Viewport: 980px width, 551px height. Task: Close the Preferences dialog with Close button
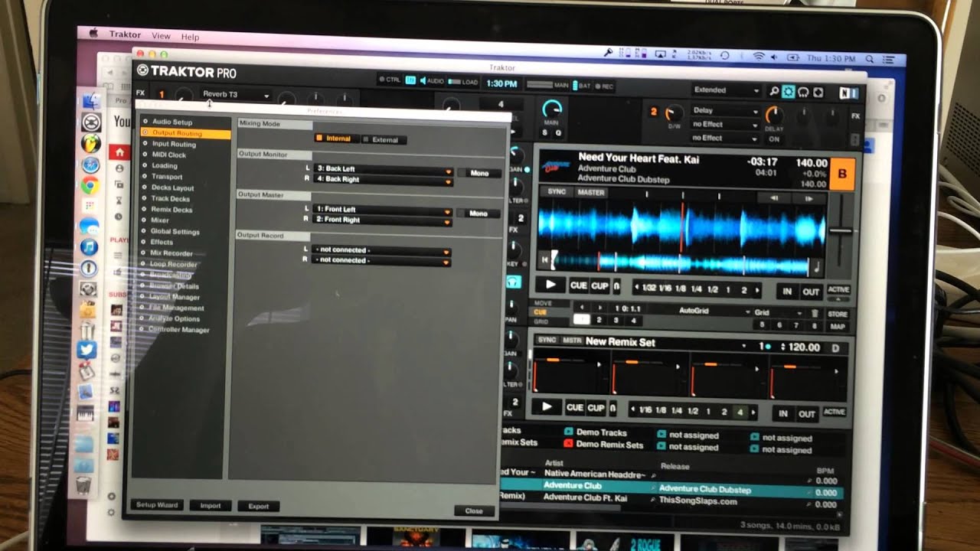(474, 511)
